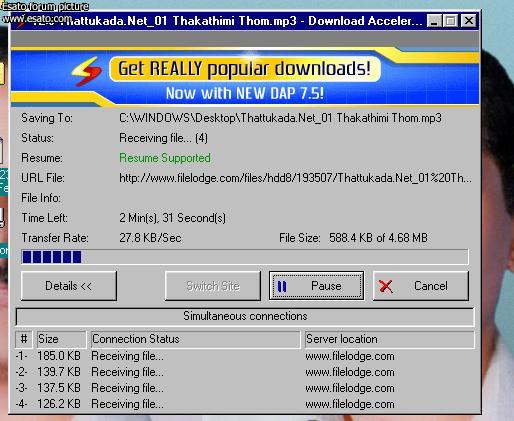The image size is (514, 421).
Task: Open the 'Get REALLY popular downloads!' banner
Action: pos(245,69)
